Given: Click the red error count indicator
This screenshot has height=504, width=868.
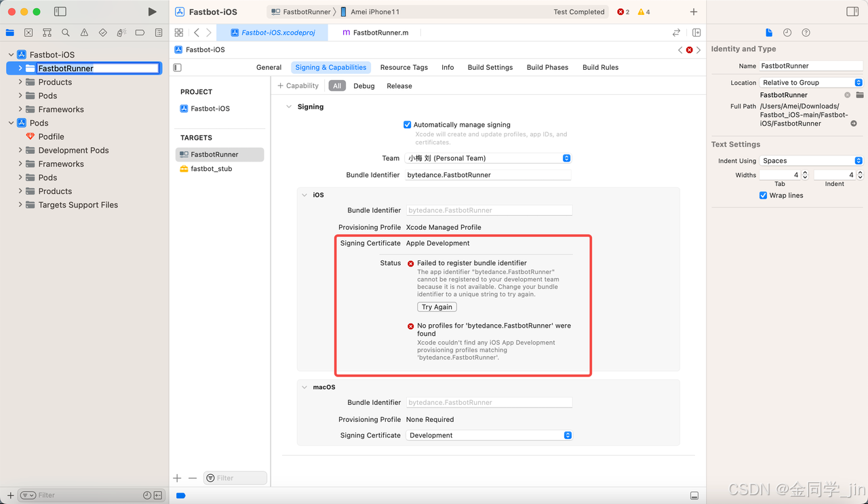Looking at the screenshot, I should [623, 12].
